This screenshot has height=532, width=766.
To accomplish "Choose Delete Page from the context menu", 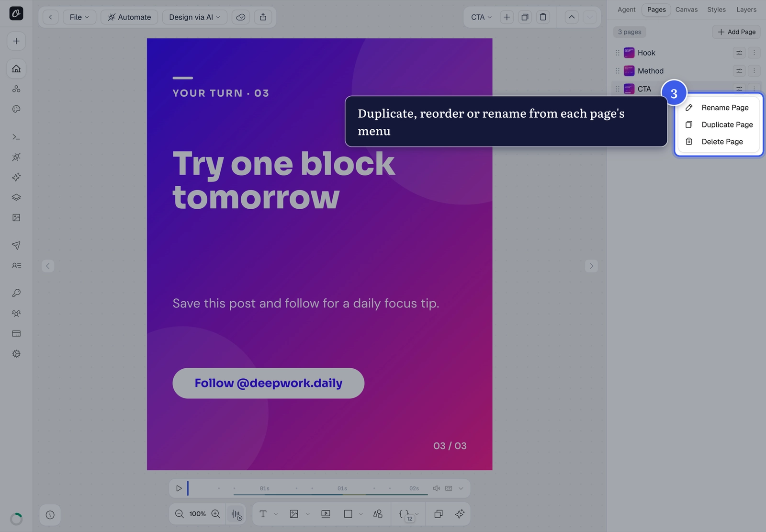I will click(719, 142).
